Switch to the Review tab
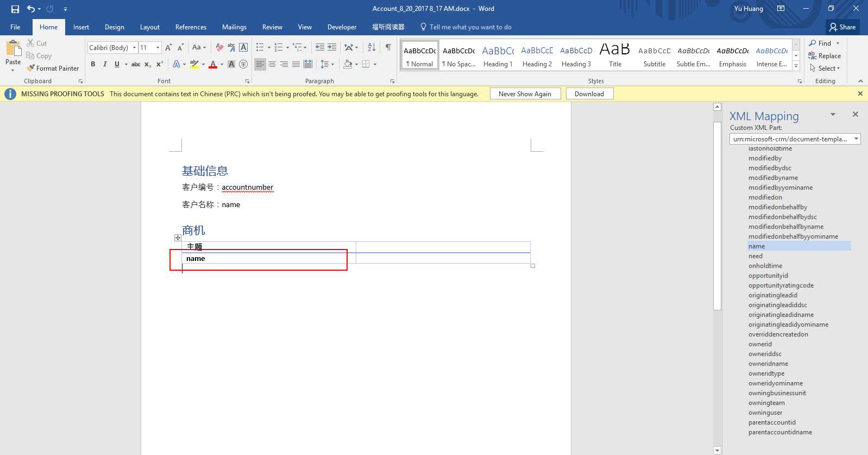This screenshot has width=868, height=455. (x=272, y=27)
